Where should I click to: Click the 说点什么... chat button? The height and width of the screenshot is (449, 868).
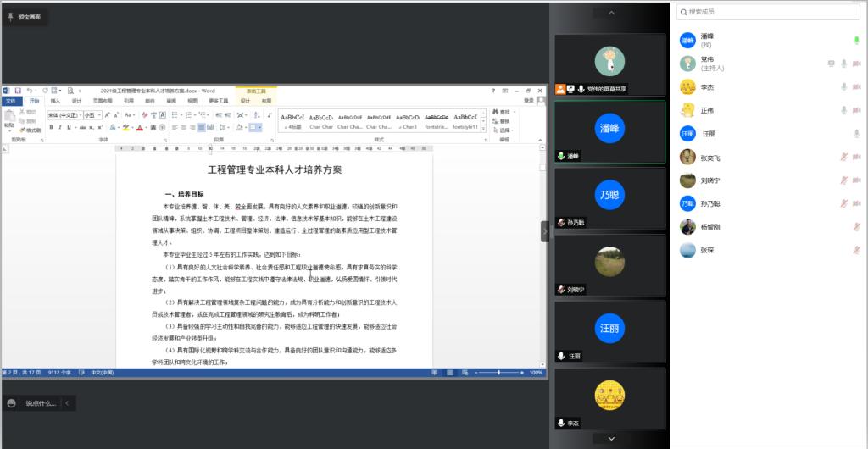[40, 403]
